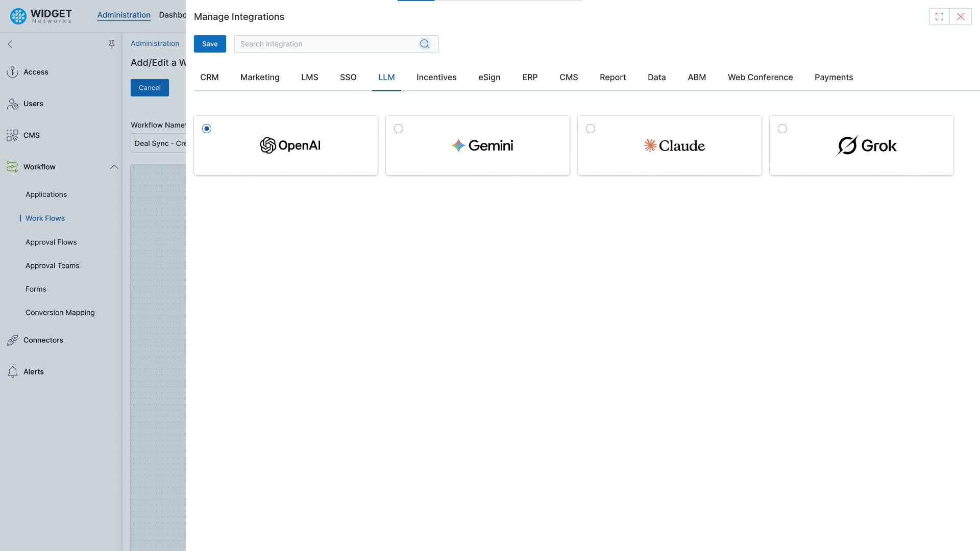Click the OpenAI logo card
This screenshot has width=980, height=551.
click(x=286, y=145)
